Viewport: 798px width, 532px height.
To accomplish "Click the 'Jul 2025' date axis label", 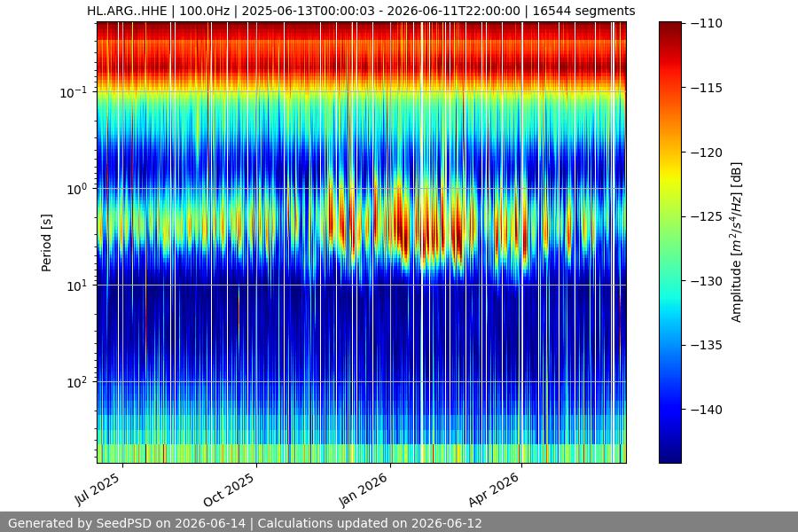I will pyautogui.click(x=98, y=489).
